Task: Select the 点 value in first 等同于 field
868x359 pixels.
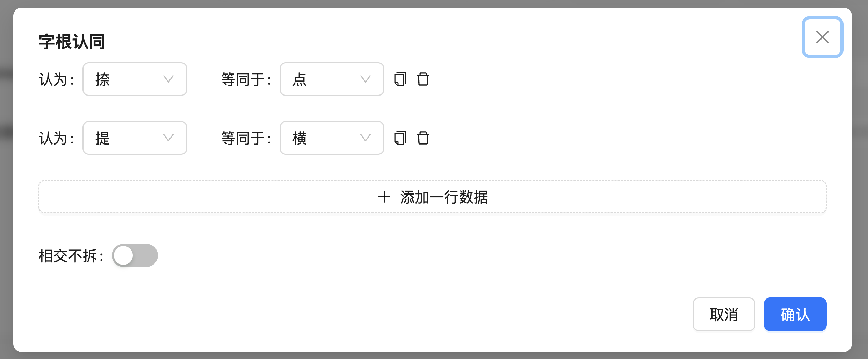Action: (x=300, y=79)
